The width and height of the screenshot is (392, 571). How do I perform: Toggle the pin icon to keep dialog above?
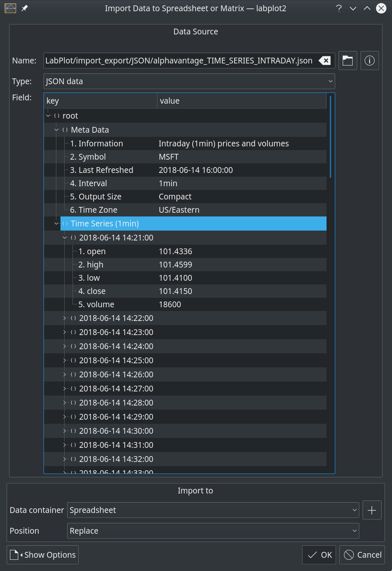24,8
